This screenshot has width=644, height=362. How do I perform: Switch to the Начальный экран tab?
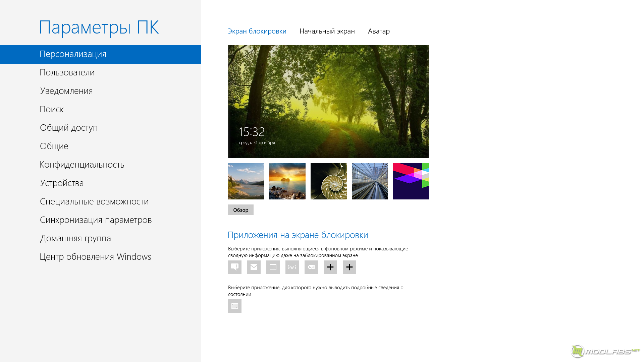327,31
